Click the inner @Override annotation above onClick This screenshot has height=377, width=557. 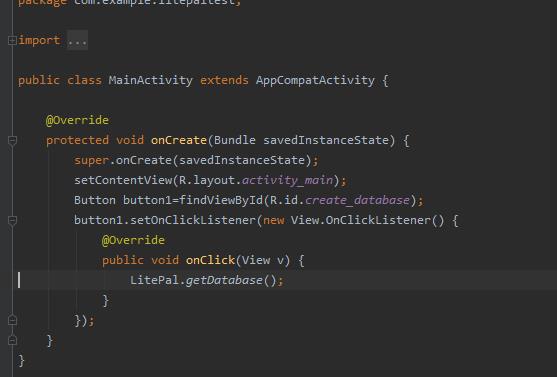133,240
